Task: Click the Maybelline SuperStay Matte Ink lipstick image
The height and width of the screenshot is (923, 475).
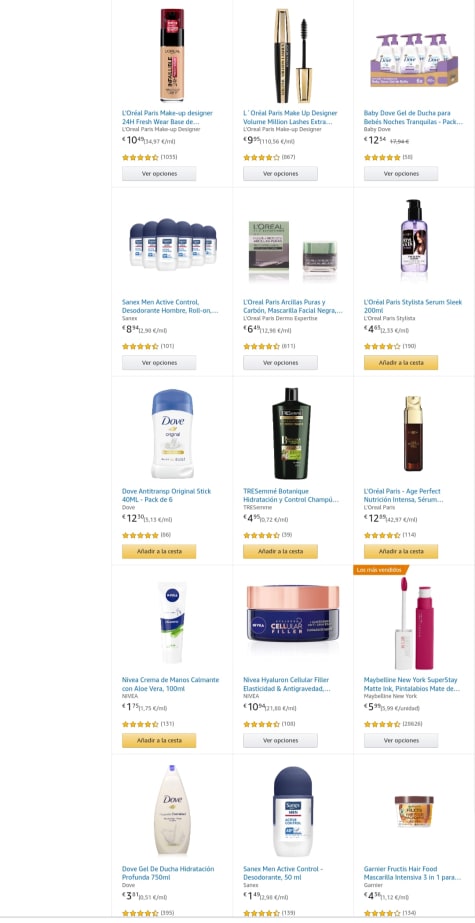Action: pos(414,623)
